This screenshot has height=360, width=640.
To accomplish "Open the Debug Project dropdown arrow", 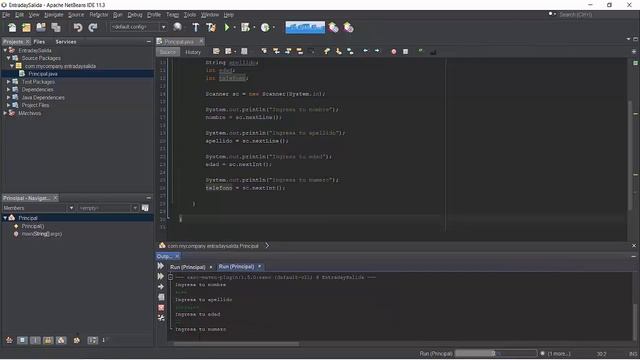I will pyautogui.click(x=254, y=27).
